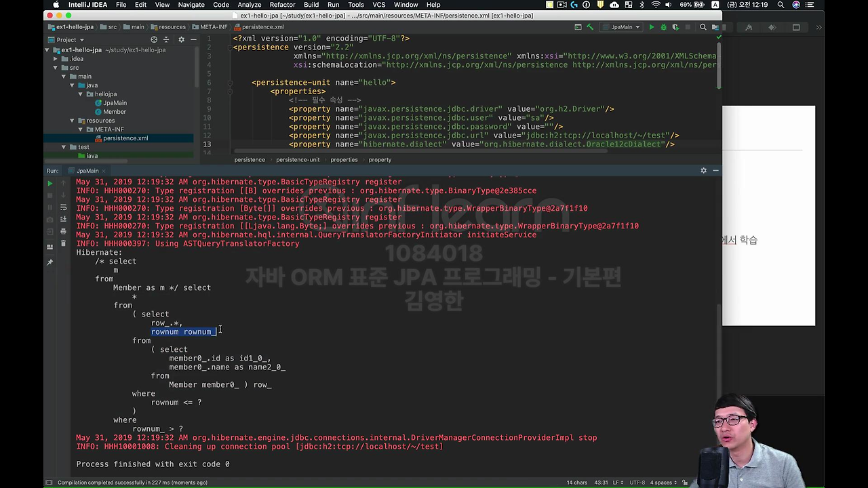Close the JpaMain run tab

(x=104, y=171)
